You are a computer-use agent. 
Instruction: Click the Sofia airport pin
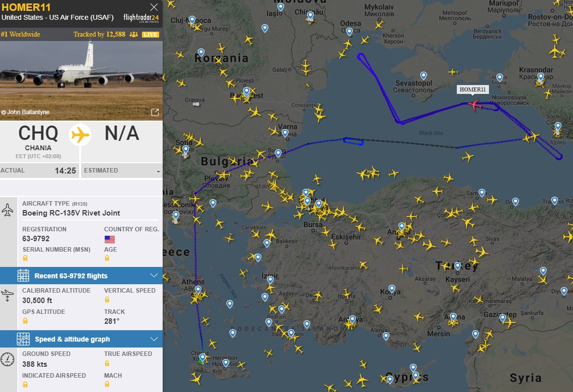pyautogui.click(x=185, y=149)
